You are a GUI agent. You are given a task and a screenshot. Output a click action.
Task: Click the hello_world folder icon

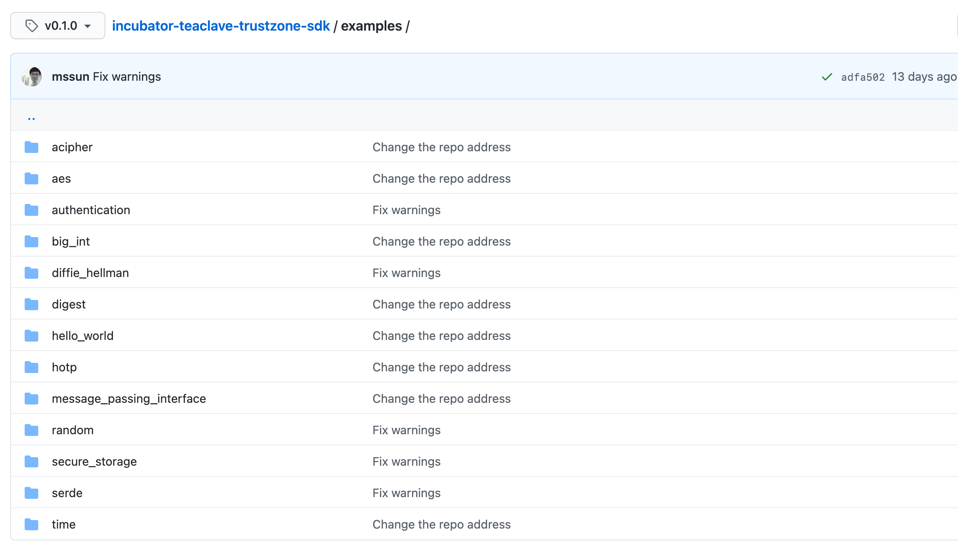(x=31, y=336)
